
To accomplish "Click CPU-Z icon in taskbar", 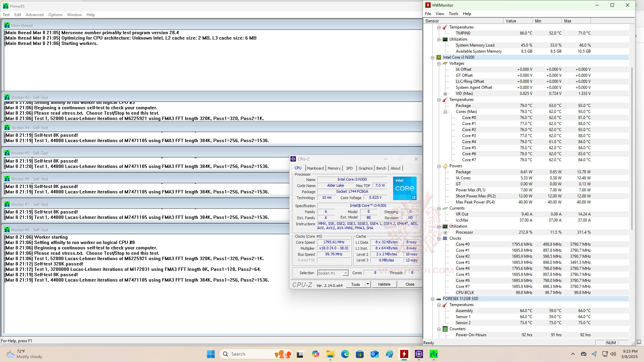I will click(419, 354).
